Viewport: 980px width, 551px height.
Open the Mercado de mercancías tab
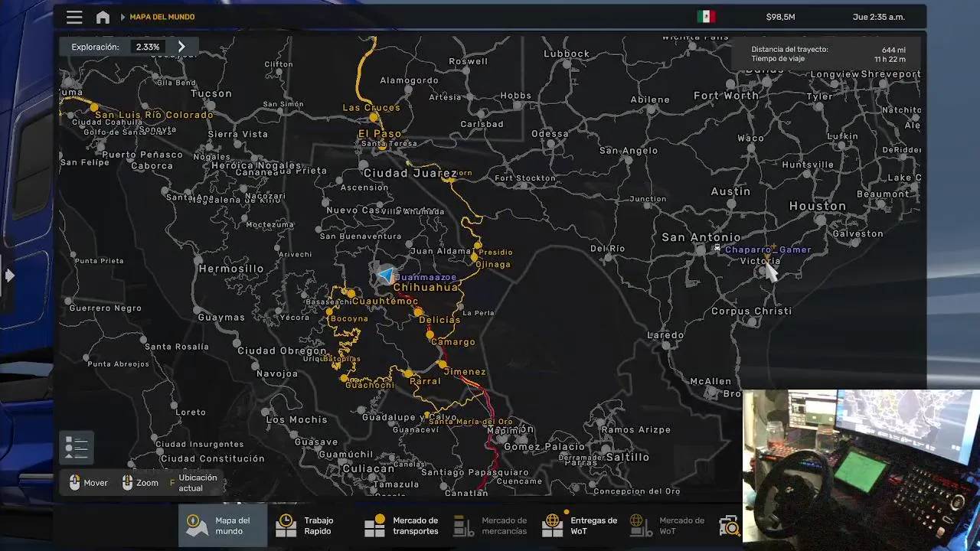click(x=491, y=526)
